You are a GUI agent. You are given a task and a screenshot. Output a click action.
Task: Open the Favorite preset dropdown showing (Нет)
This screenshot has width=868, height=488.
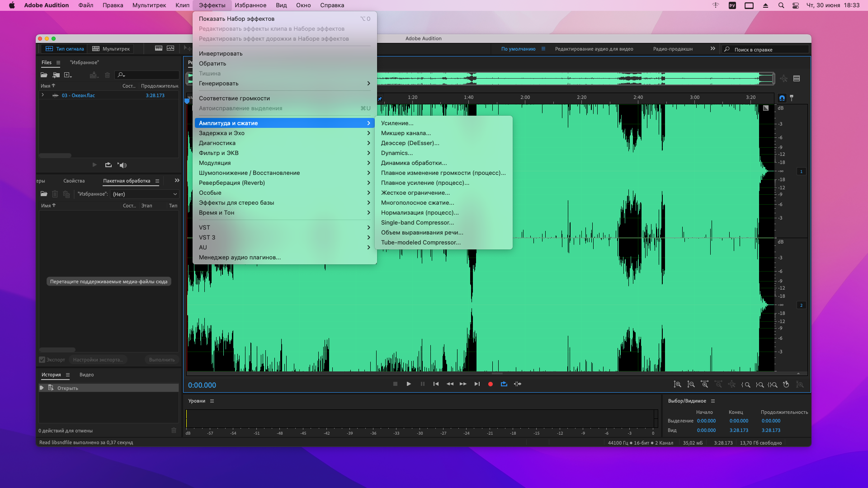click(x=145, y=194)
